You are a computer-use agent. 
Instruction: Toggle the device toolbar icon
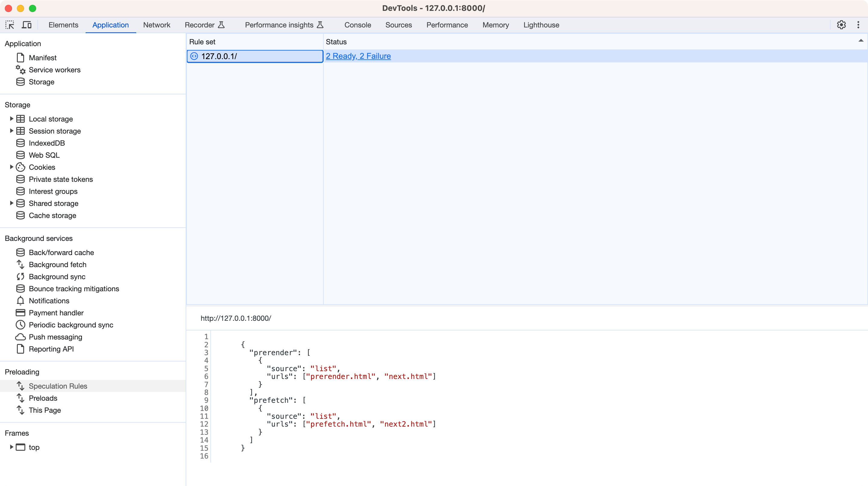click(27, 25)
